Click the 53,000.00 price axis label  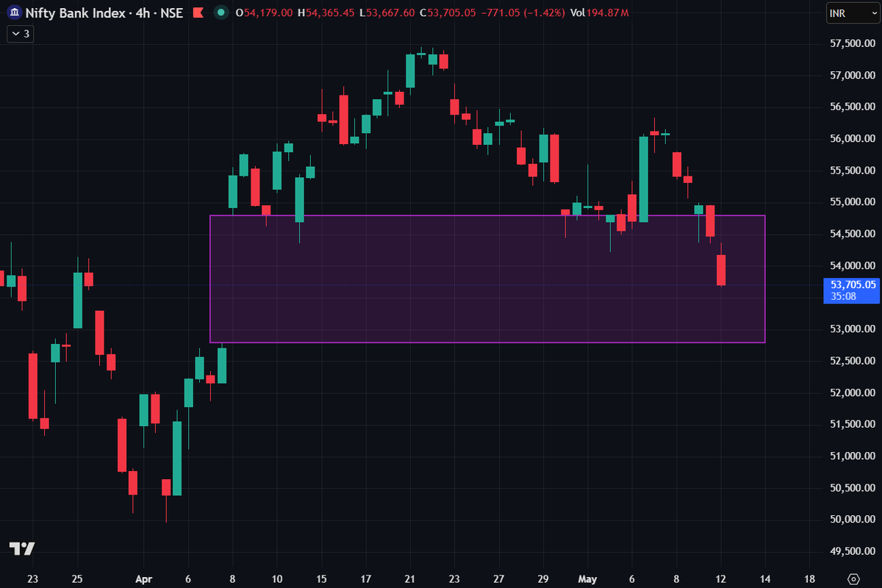853,329
